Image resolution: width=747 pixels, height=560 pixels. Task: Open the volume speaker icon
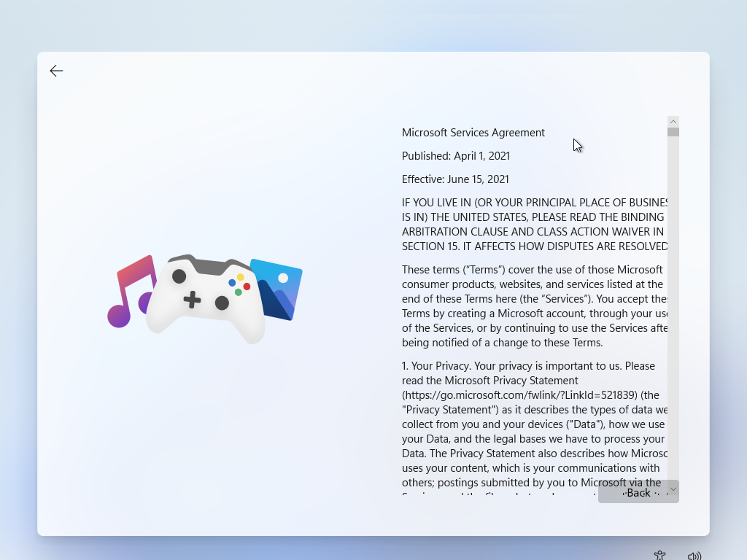point(694,556)
